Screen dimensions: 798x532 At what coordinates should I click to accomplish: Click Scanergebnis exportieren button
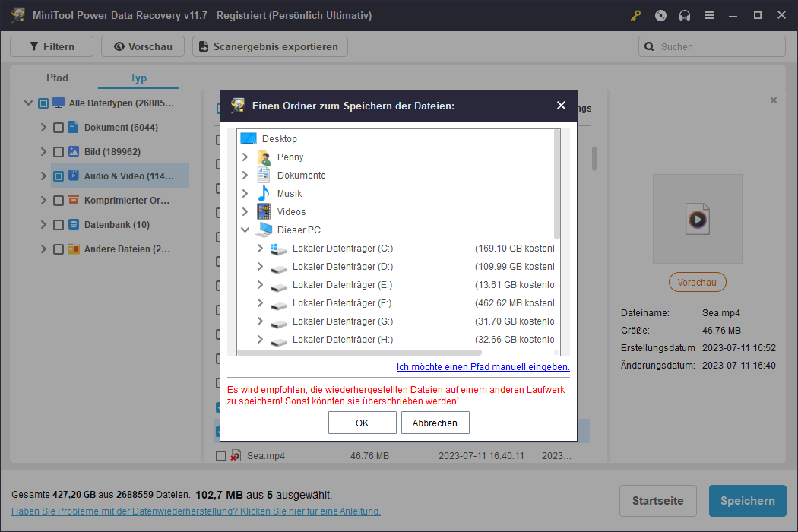270,46
